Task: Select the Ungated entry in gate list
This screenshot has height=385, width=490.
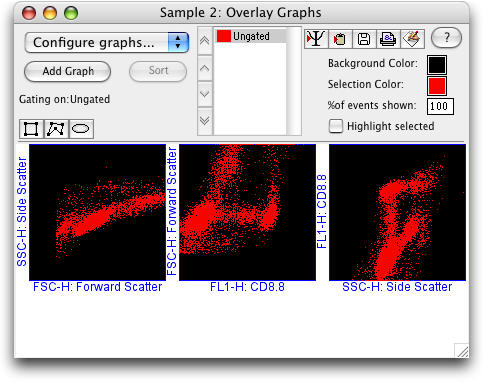Action: click(x=250, y=36)
